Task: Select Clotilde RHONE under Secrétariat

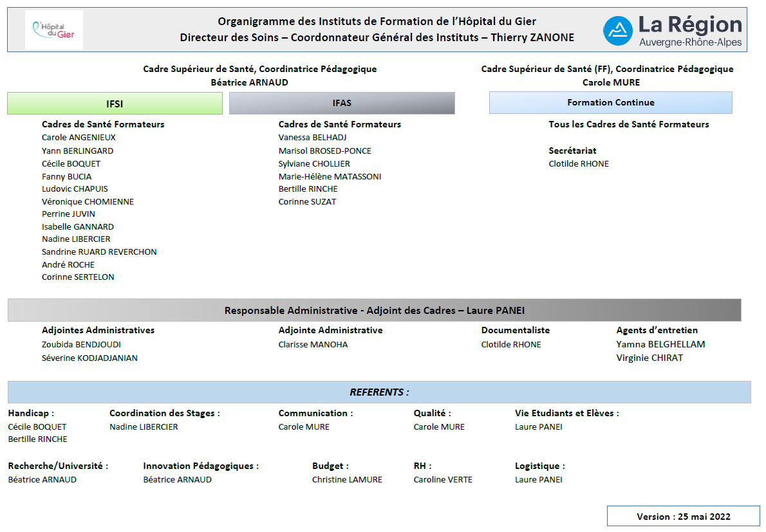Action: (579, 164)
